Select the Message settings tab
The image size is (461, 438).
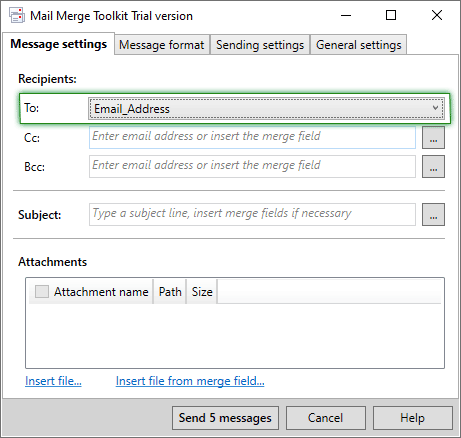coord(59,44)
